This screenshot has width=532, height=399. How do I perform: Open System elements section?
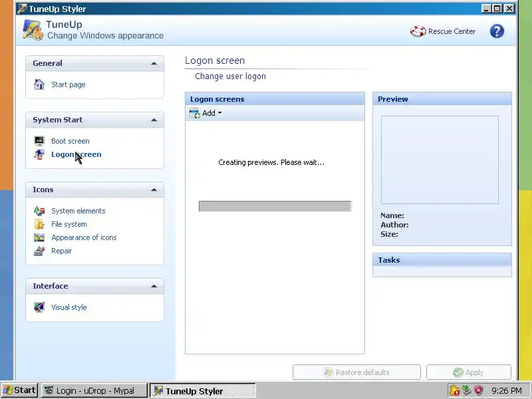(78, 211)
